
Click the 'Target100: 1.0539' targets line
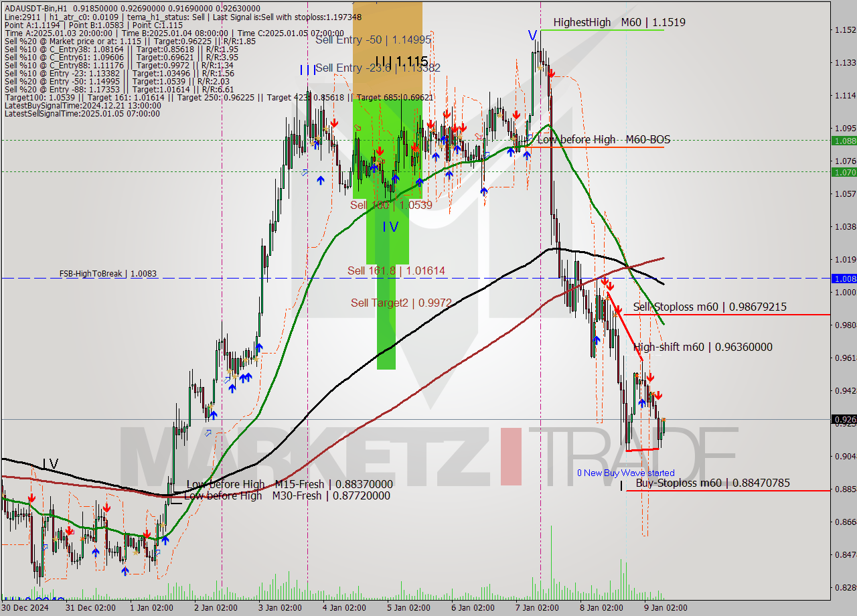pos(218,97)
